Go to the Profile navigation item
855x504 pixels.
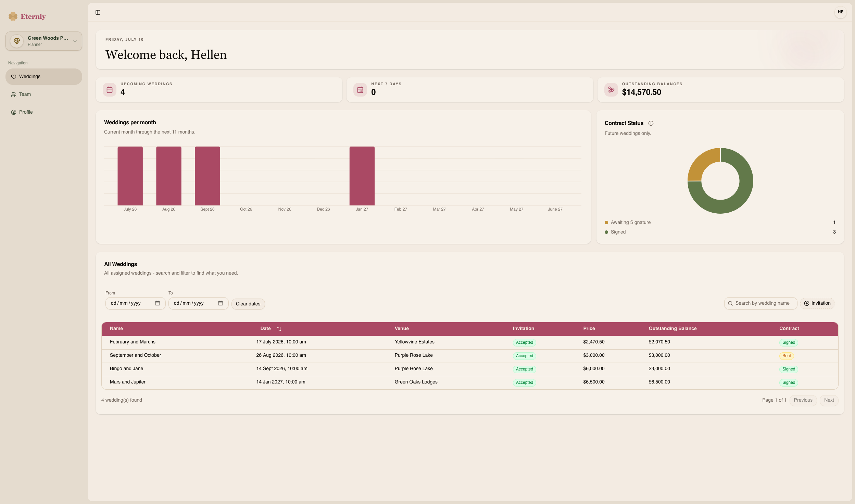44,112
